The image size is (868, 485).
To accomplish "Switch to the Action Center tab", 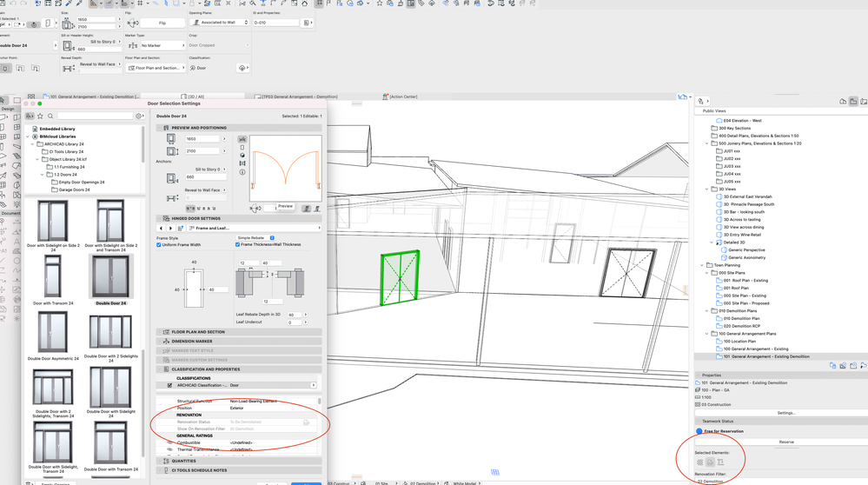I will [407, 96].
